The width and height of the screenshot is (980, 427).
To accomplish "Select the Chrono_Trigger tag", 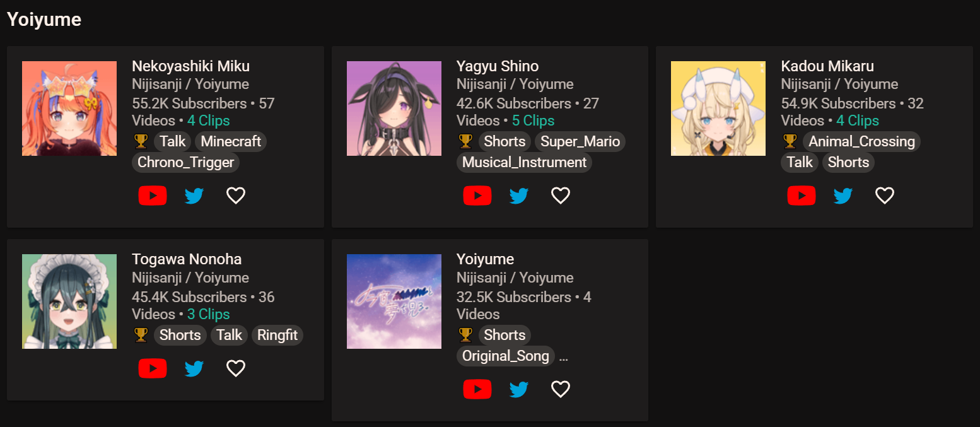I will (186, 162).
